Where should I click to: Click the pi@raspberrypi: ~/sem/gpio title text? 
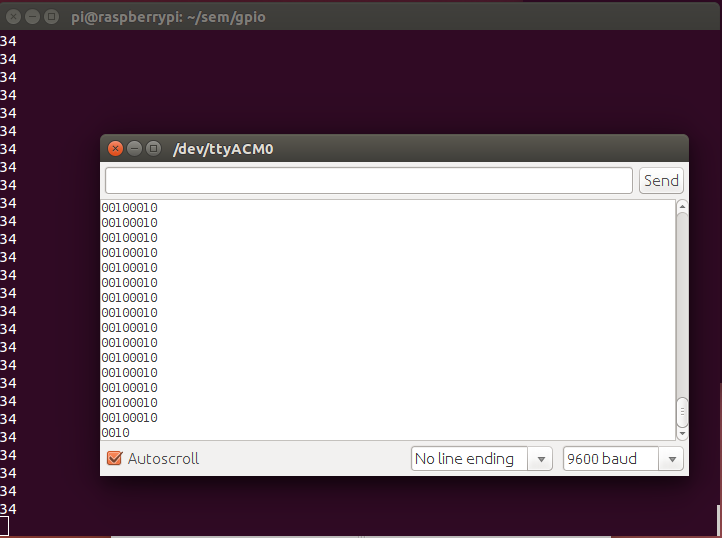coord(168,18)
